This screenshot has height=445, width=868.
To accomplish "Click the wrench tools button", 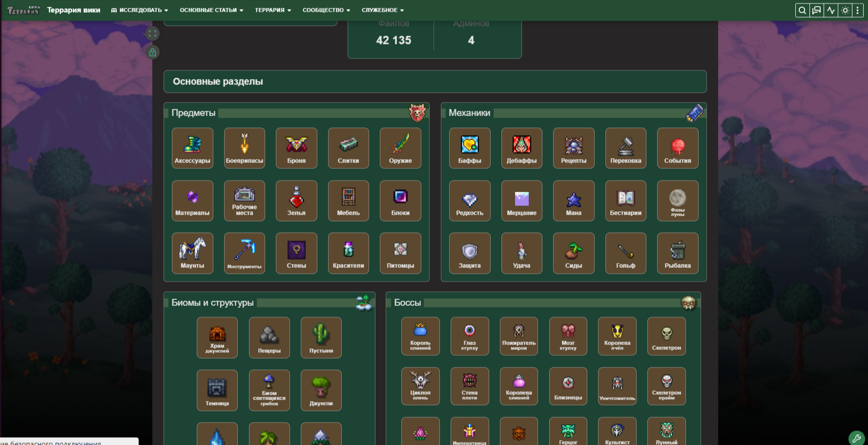I will click(856, 438).
